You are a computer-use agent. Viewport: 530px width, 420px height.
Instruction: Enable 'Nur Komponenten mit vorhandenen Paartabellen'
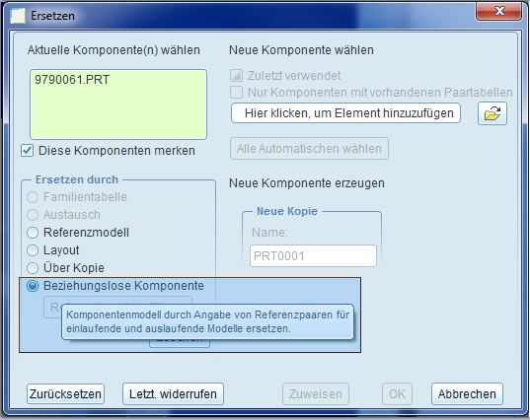(x=236, y=92)
